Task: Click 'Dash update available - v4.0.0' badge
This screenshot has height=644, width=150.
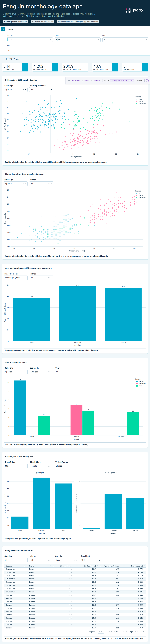Action: (x=122, y=81)
